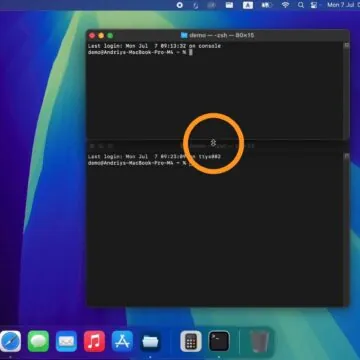360x360 pixels.
Task: Zoom the upper Terminal window with green button
Action: point(110,35)
